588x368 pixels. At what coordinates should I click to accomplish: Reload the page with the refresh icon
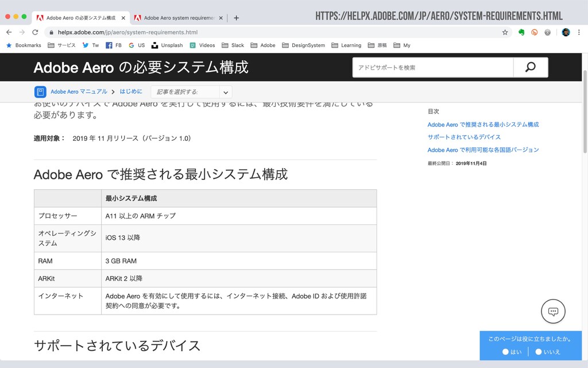pyautogui.click(x=35, y=32)
